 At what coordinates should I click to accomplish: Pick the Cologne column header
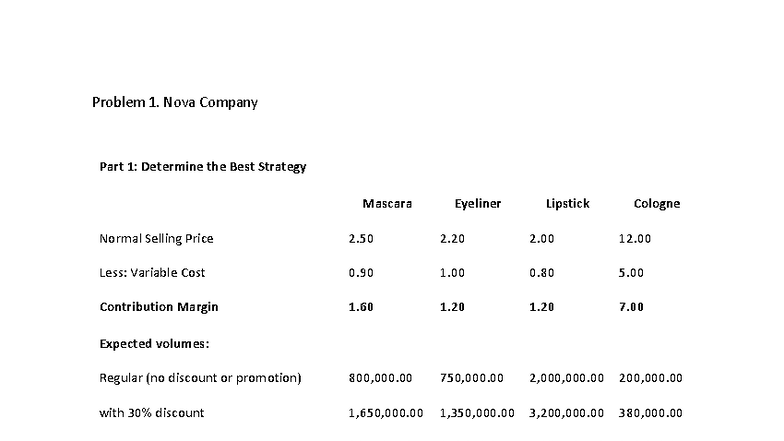(x=656, y=203)
